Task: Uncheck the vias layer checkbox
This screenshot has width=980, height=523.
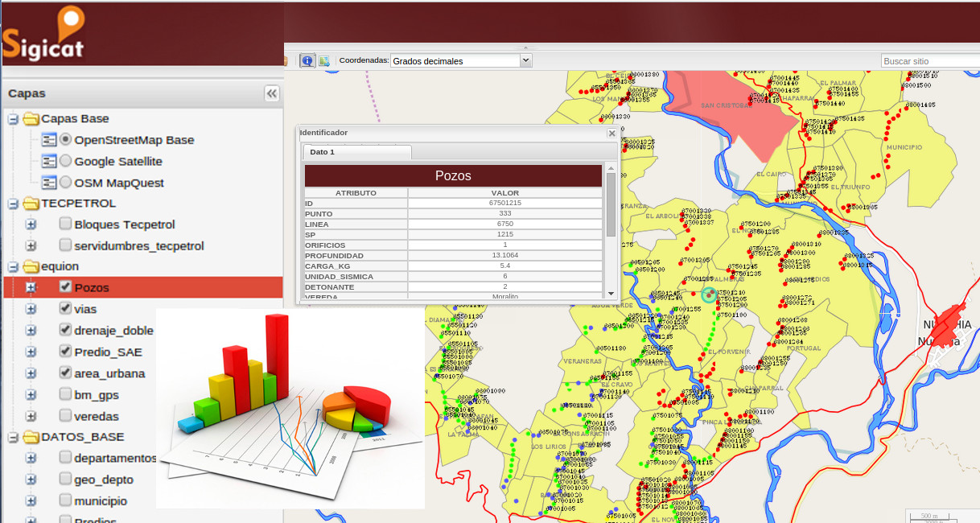Action: point(66,308)
